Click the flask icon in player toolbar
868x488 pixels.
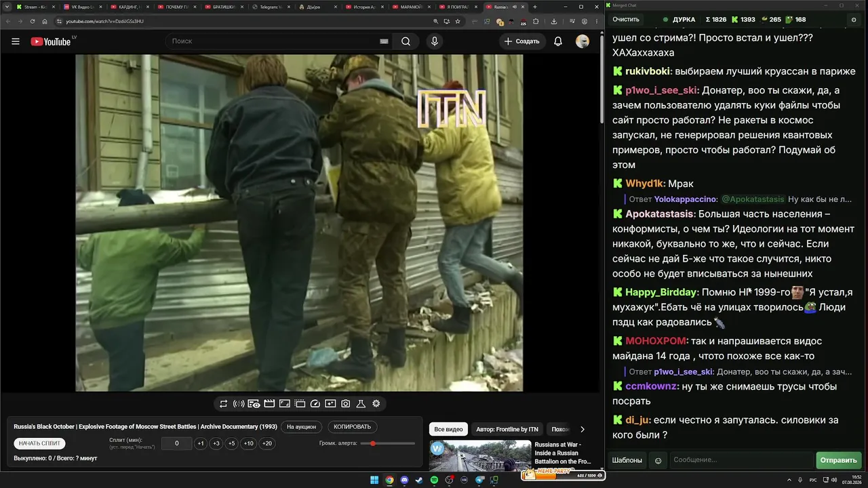pyautogui.click(x=361, y=404)
